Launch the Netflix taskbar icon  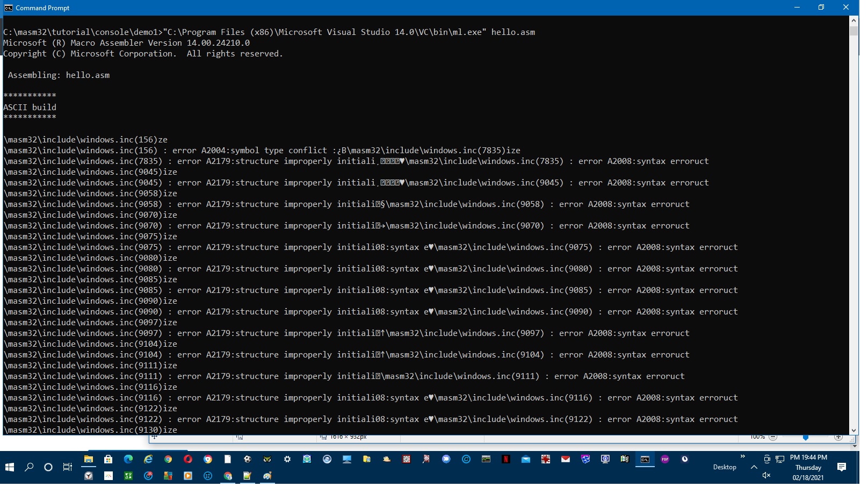pos(506,459)
